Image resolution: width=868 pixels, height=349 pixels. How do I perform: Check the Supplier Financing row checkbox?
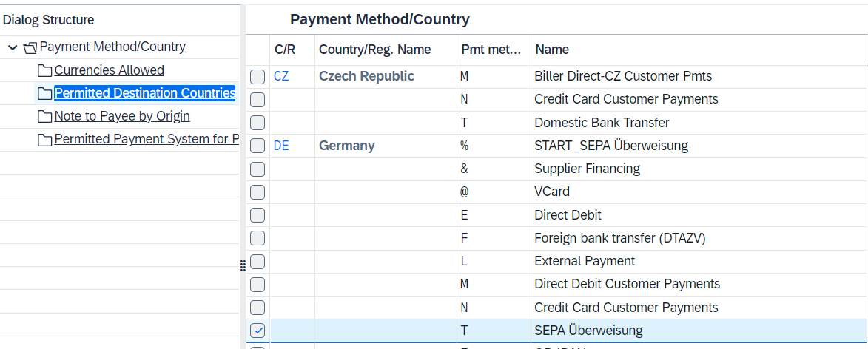pos(258,169)
